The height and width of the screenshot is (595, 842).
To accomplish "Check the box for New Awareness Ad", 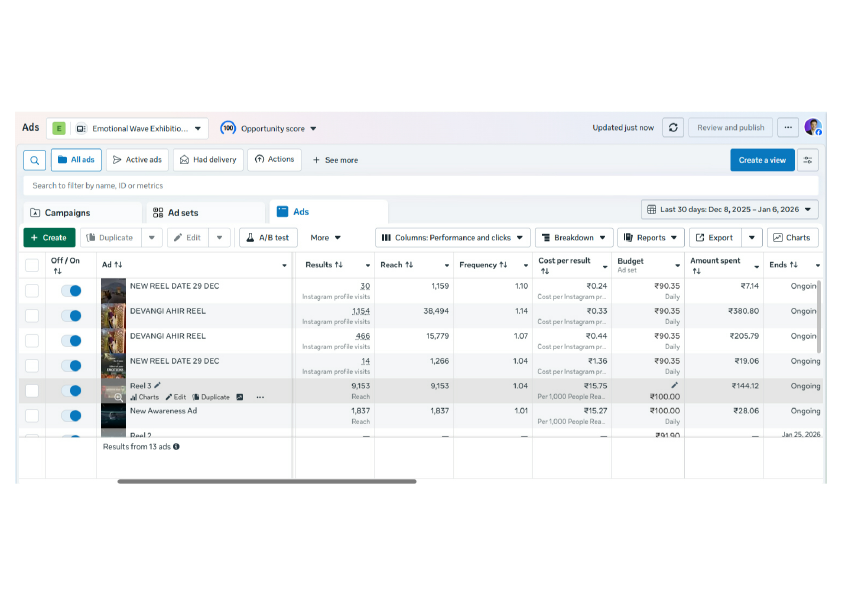I will pyautogui.click(x=32, y=416).
